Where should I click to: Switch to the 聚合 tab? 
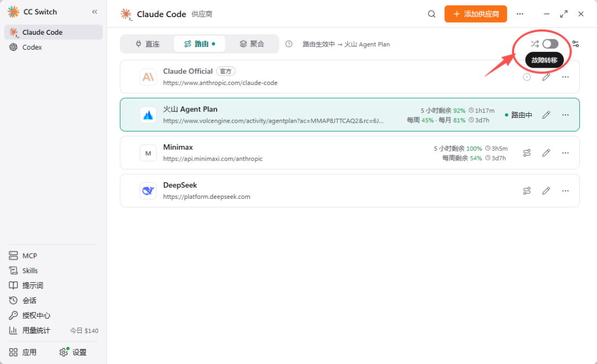(252, 44)
